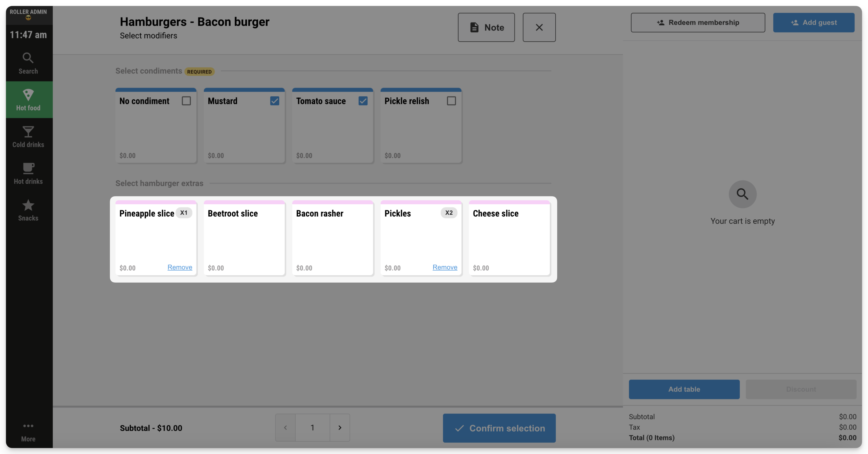Open the Cold drinks category
The width and height of the screenshot is (868, 454).
(28, 137)
